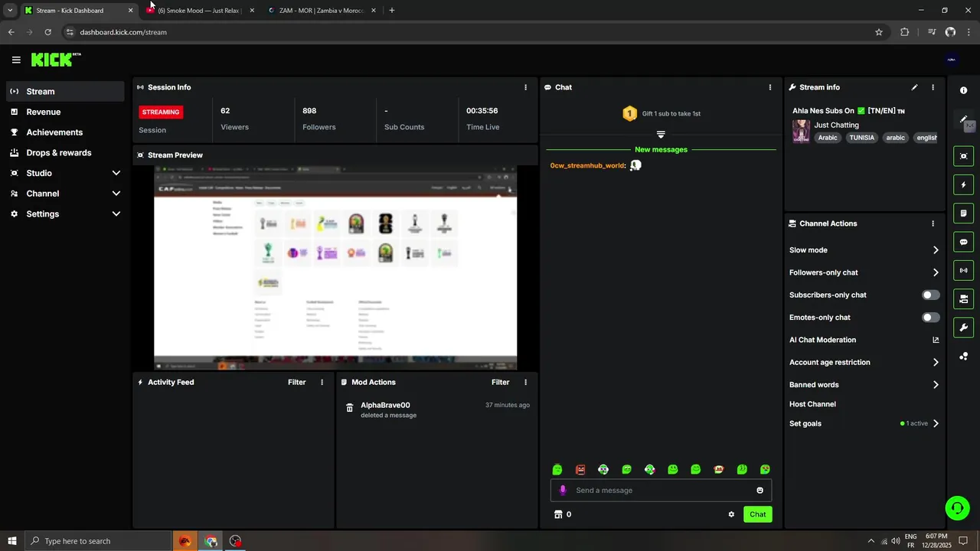Screen dimensions: 980x551
Task: Click the TUNISIA tag in Stream info
Action: tap(861, 138)
